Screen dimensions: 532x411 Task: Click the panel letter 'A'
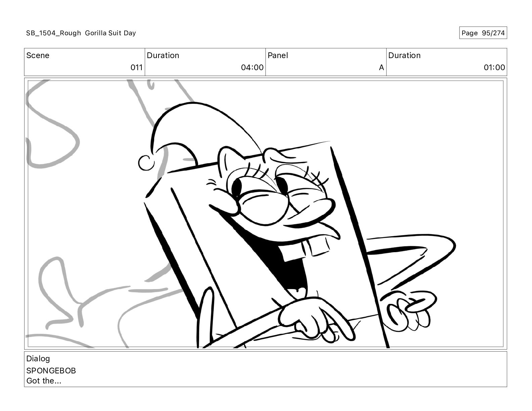tap(381, 67)
